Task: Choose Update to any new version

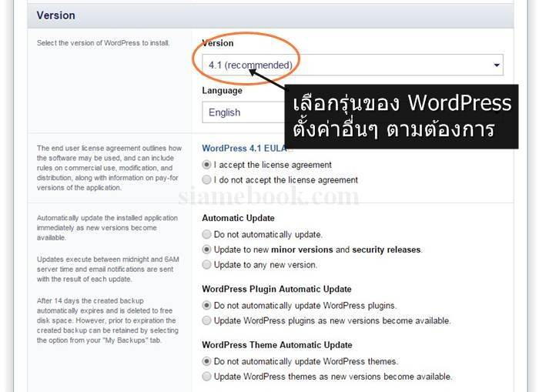Action: tap(206, 265)
